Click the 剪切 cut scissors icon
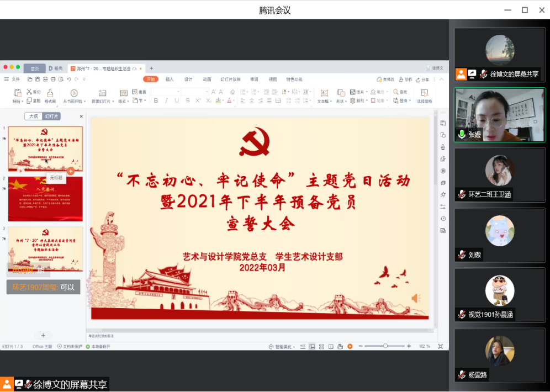 tap(30, 92)
